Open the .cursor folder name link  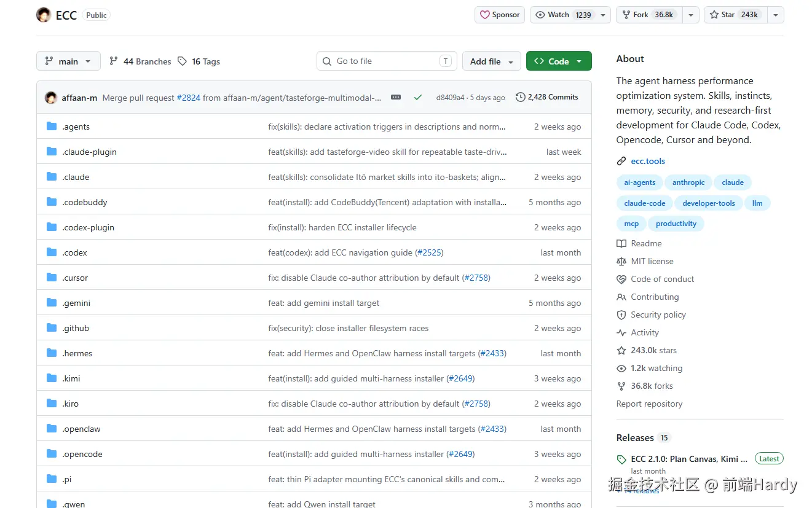[75, 278]
